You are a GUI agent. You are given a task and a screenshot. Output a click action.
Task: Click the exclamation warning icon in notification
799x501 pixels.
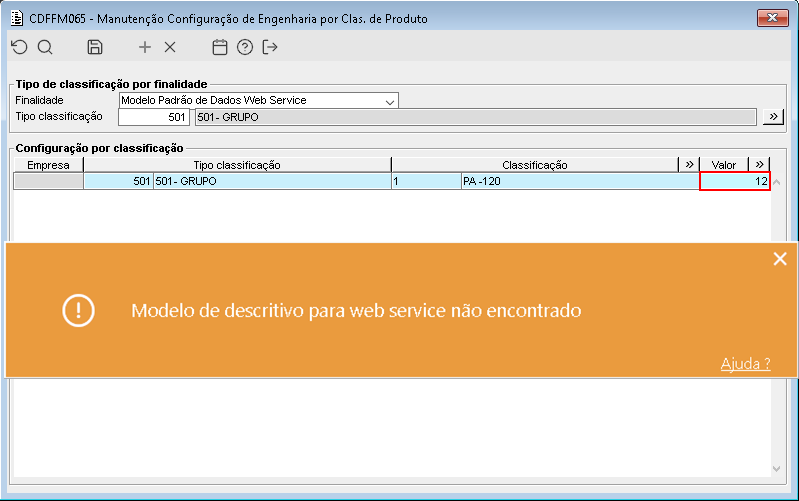pos(78,310)
